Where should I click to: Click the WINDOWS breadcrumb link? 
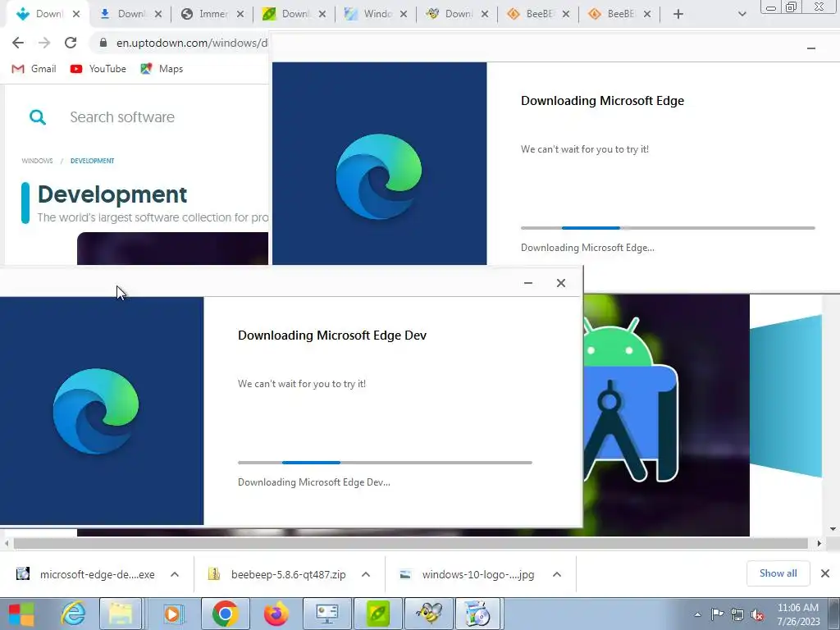37,161
